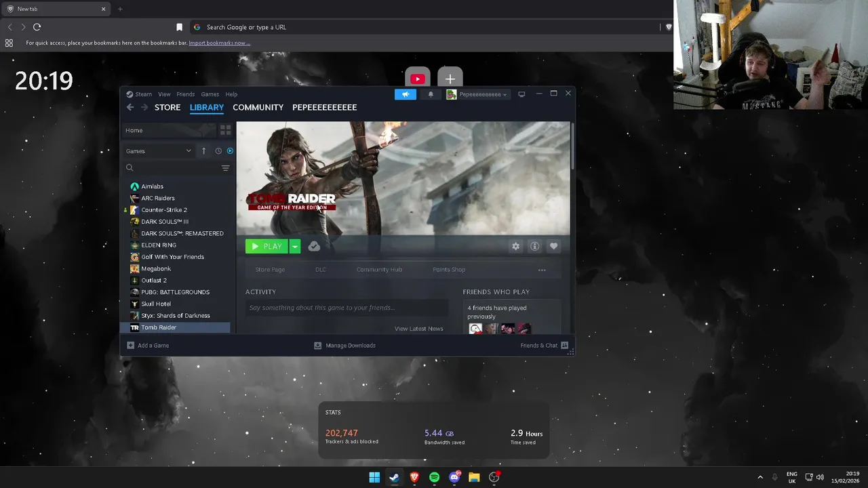Open the Store Page link
The width and height of the screenshot is (868, 488).
270,270
